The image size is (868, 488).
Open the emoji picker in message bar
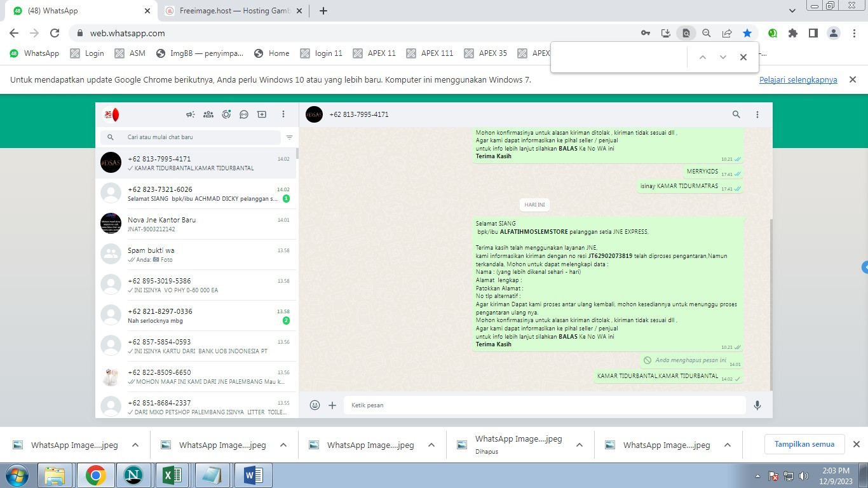click(315, 405)
